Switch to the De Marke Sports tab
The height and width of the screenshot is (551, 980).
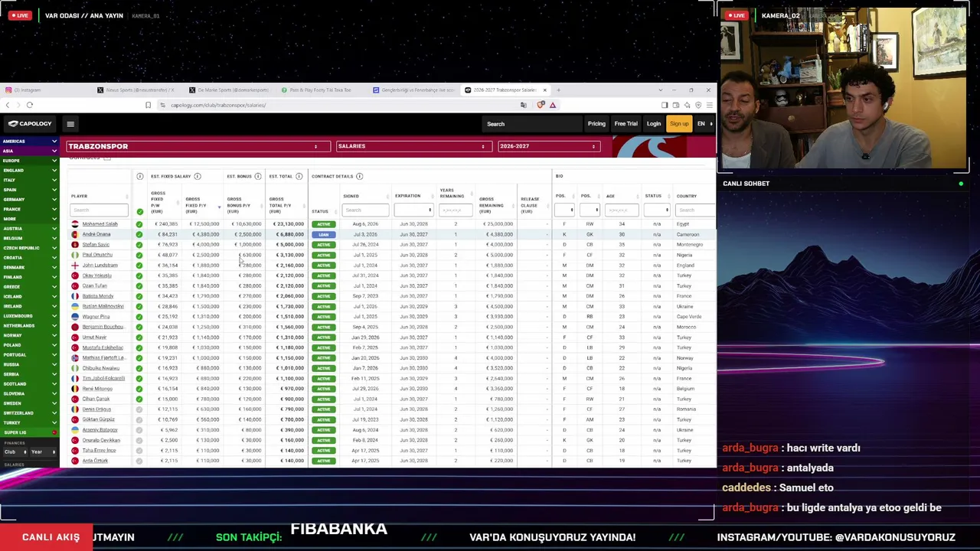coord(230,90)
